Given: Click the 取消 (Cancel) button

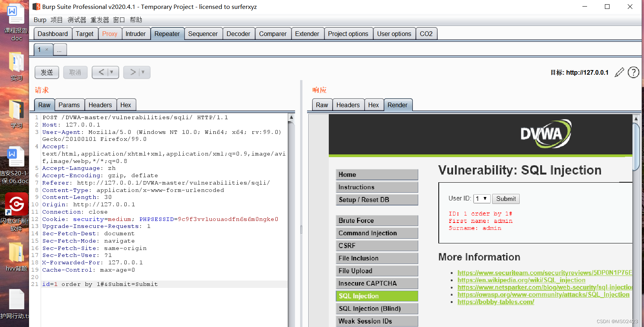Looking at the screenshot, I should click(75, 72).
